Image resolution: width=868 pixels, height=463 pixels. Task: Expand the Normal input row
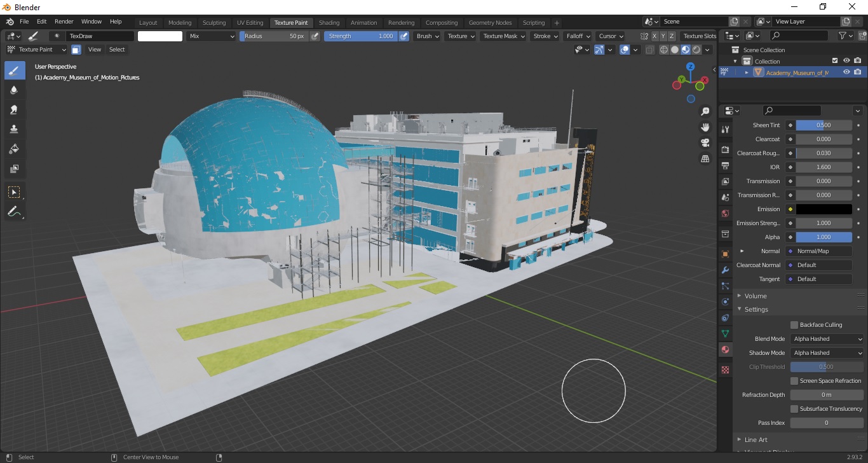point(742,251)
